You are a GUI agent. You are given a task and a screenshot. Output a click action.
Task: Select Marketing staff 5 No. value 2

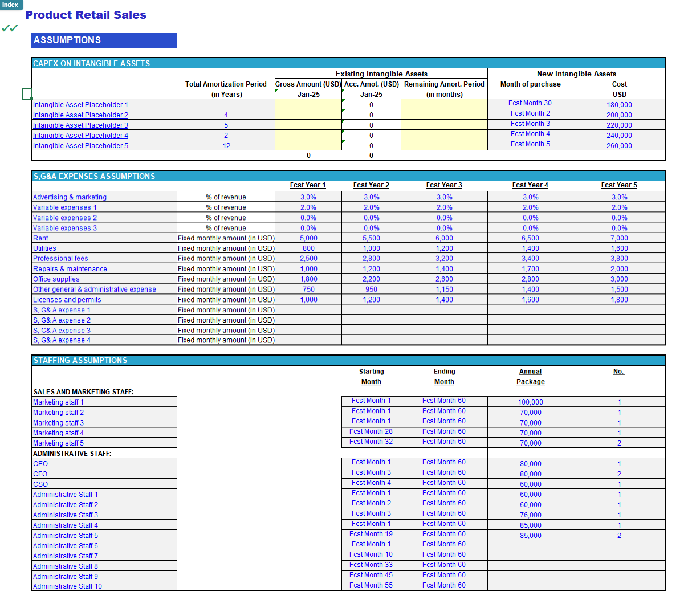coord(619,443)
